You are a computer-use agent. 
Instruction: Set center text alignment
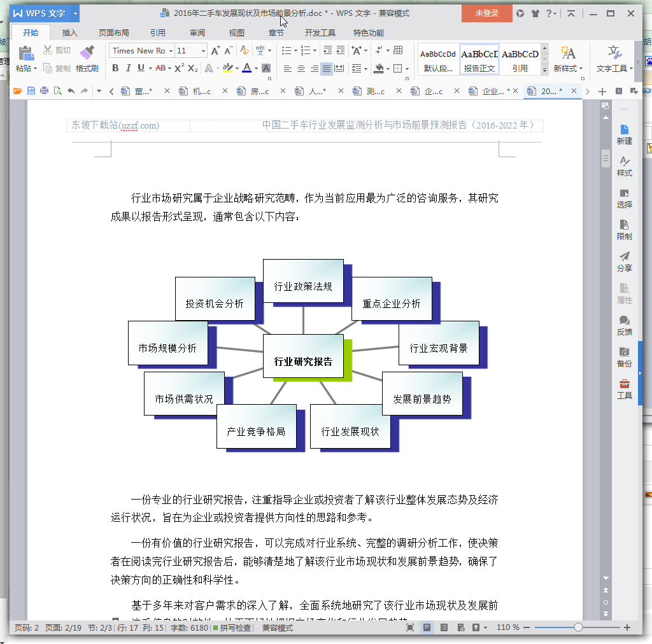(301, 68)
